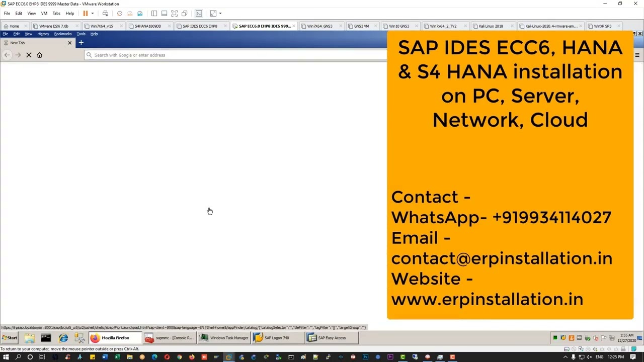Open the VMware VM menu
This screenshot has width=644, height=362.
44,14
